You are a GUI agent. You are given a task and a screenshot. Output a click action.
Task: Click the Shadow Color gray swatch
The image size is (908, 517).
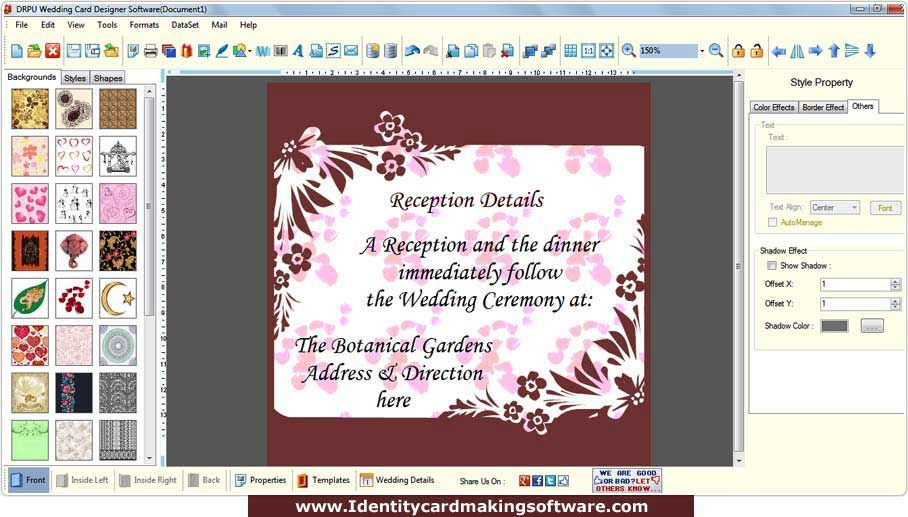point(834,326)
